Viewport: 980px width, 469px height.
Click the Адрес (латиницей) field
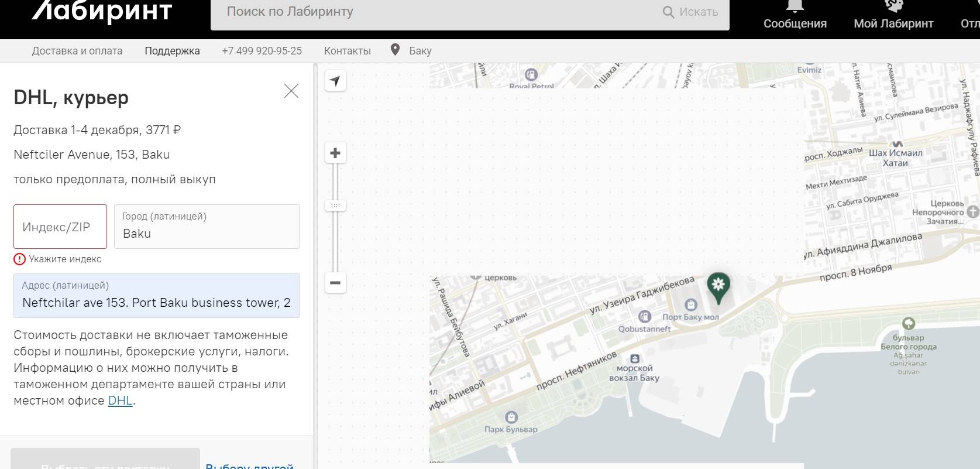(x=156, y=296)
